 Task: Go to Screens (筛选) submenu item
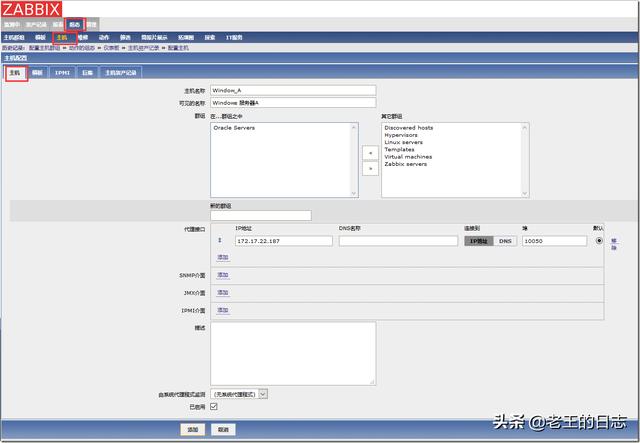point(125,38)
